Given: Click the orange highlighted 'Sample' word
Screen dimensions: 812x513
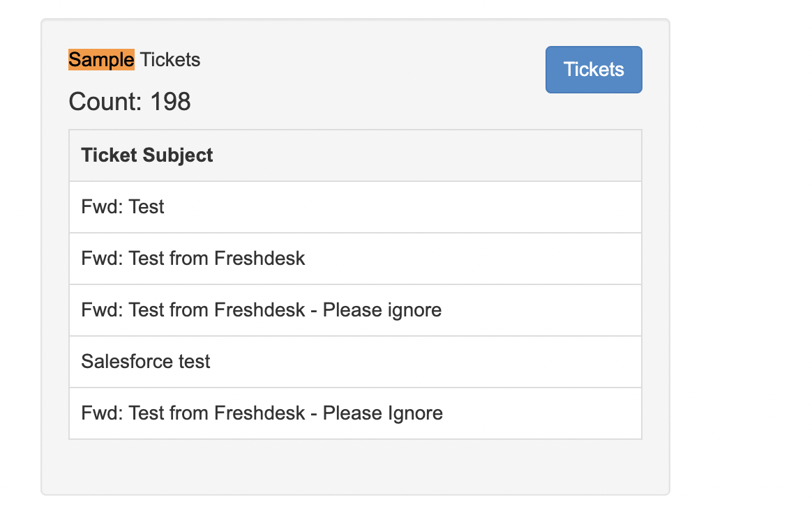Looking at the screenshot, I should click(x=102, y=59).
